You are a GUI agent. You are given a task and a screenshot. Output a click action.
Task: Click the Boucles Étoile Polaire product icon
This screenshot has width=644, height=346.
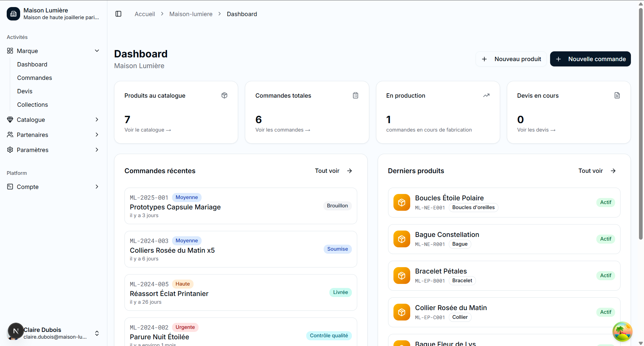[x=401, y=202]
